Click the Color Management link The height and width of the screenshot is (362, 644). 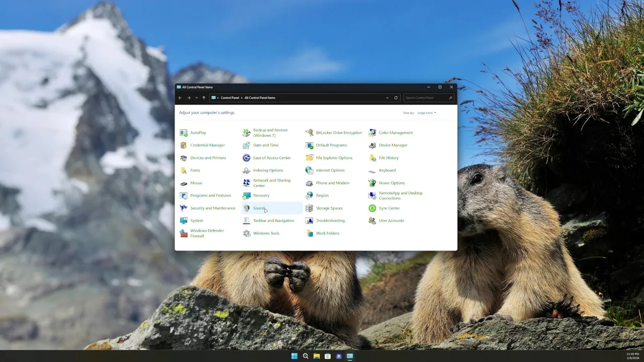click(x=396, y=133)
